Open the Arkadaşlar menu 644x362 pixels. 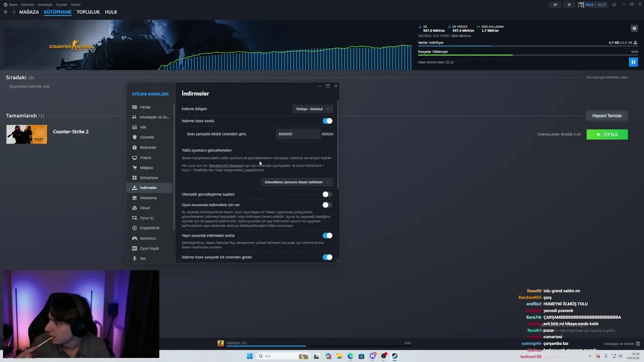tap(45, 5)
